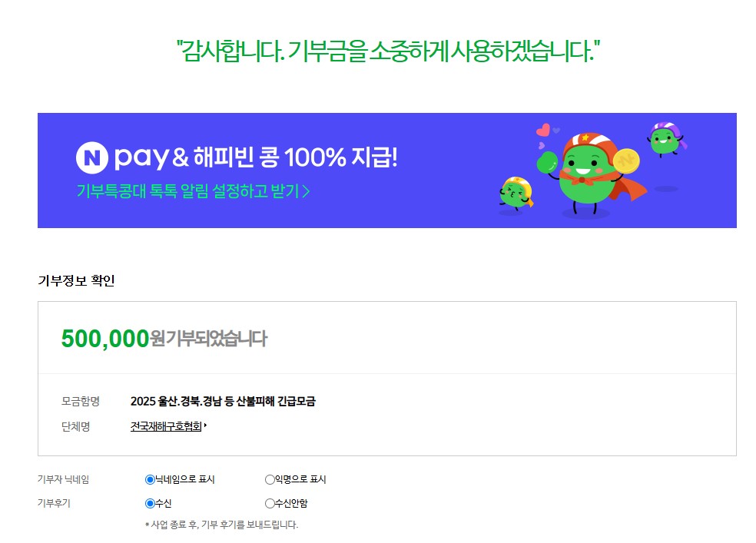
Task: Select 수신 option for 기부후기
Action: point(150,504)
